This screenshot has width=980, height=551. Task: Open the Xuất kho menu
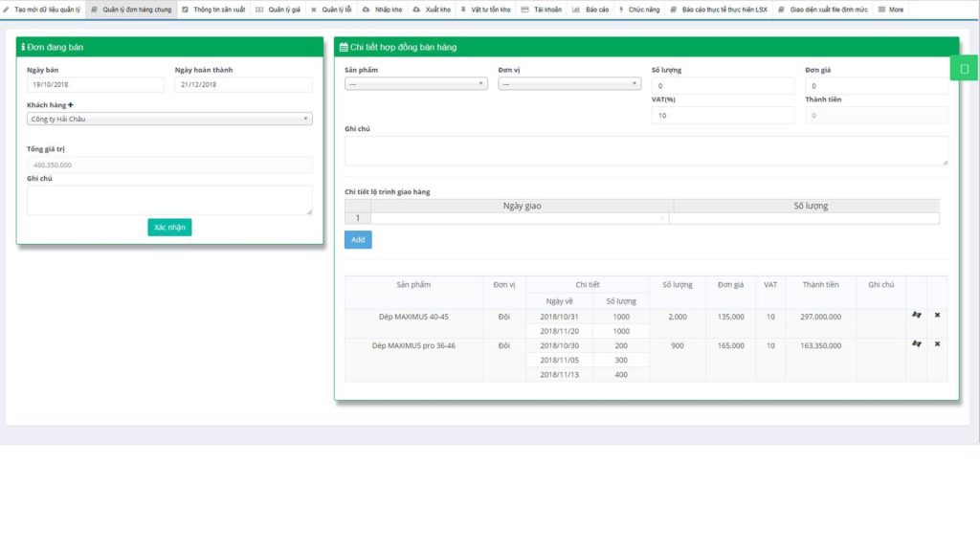click(432, 10)
